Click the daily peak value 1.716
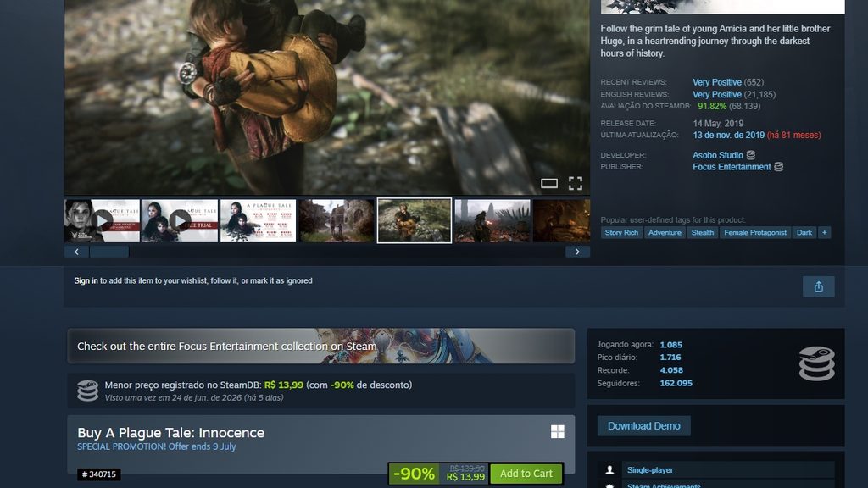Viewport: 868px width, 488px height. (x=670, y=358)
